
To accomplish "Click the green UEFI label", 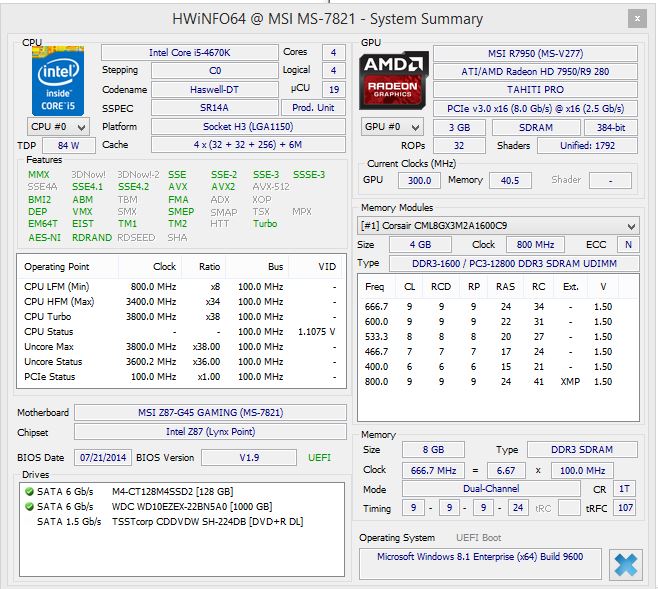I will (x=319, y=458).
